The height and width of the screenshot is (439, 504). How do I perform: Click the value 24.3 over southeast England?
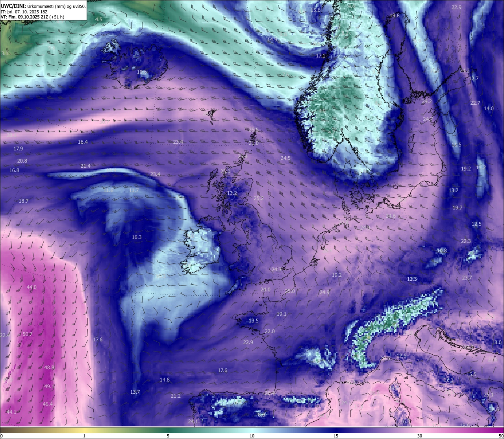pyautogui.click(x=276, y=269)
